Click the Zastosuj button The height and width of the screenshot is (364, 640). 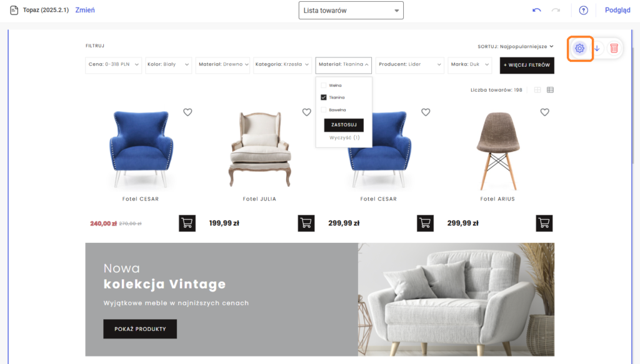tap(344, 125)
